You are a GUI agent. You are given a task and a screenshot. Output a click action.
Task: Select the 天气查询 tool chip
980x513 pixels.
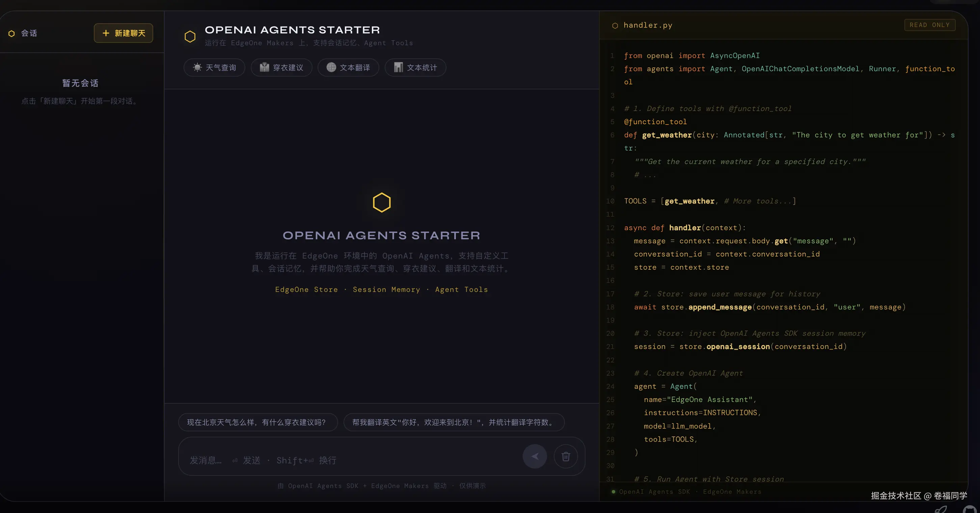(214, 67)
